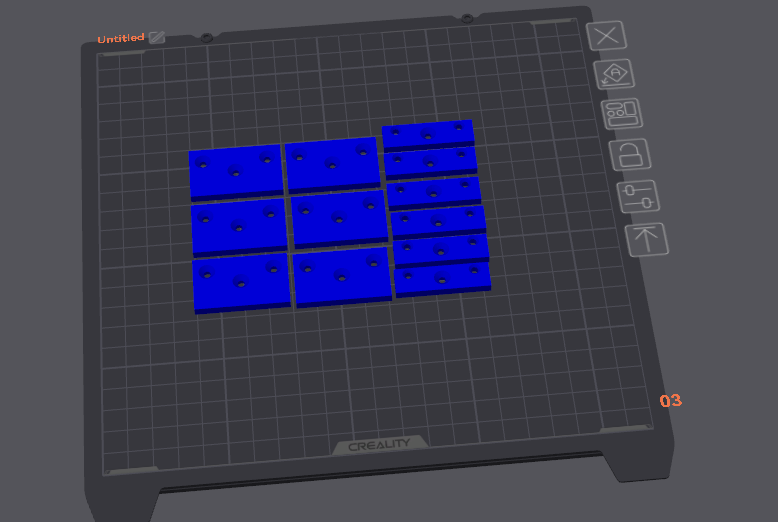Auto-orient objects using the A icon
Viewport: 778px width, 522px height.
(x=614, y=74)
